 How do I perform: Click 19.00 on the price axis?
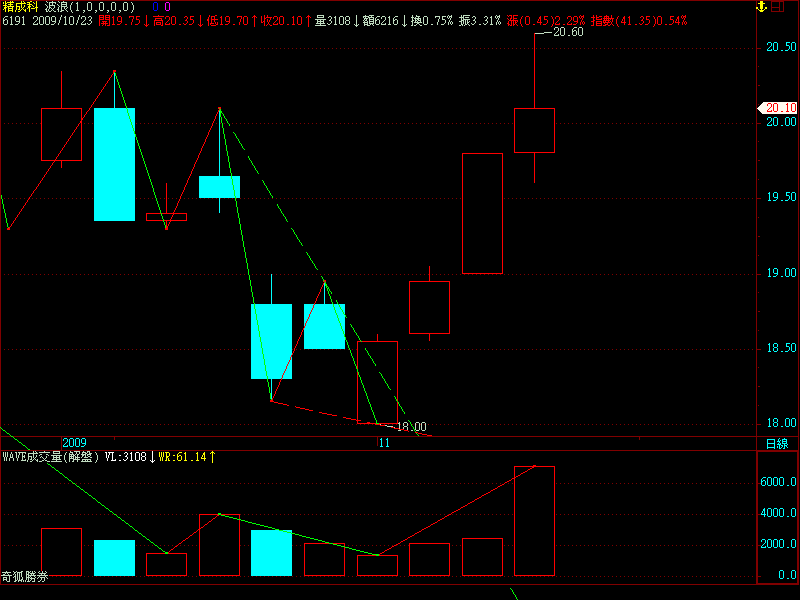point(781,273)
